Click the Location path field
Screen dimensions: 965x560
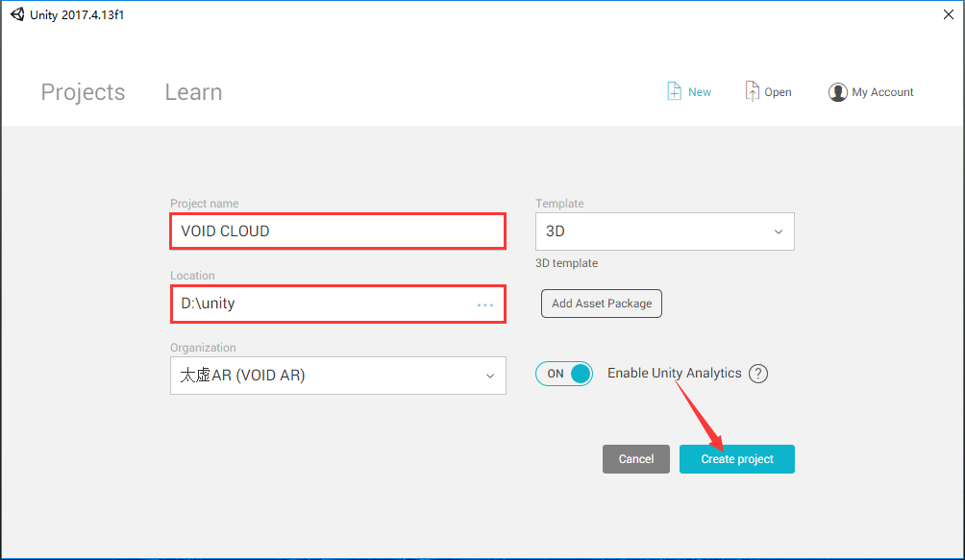pos(322,304)
